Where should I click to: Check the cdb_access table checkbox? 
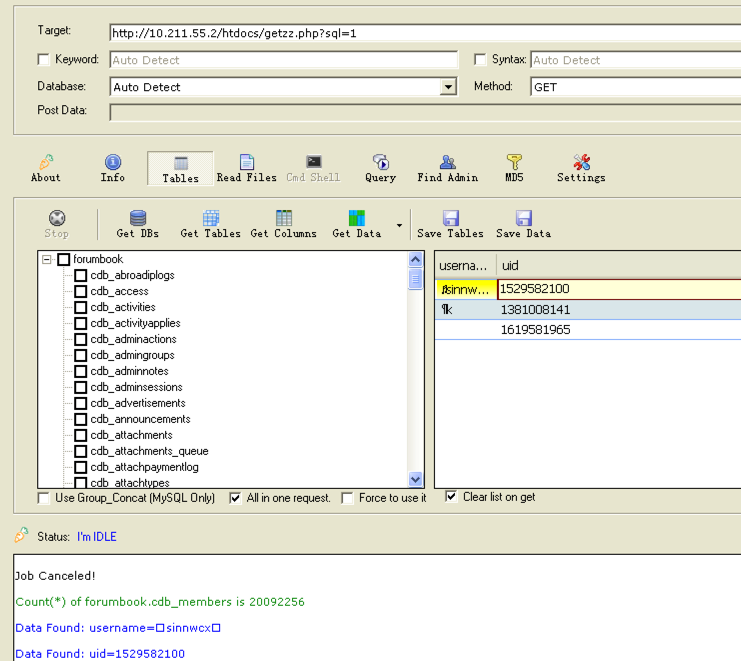tap(81, 292)
